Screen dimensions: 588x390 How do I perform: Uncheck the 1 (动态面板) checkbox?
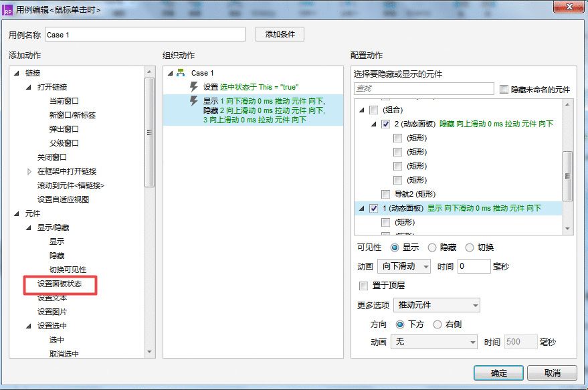(x=373, y=208)
